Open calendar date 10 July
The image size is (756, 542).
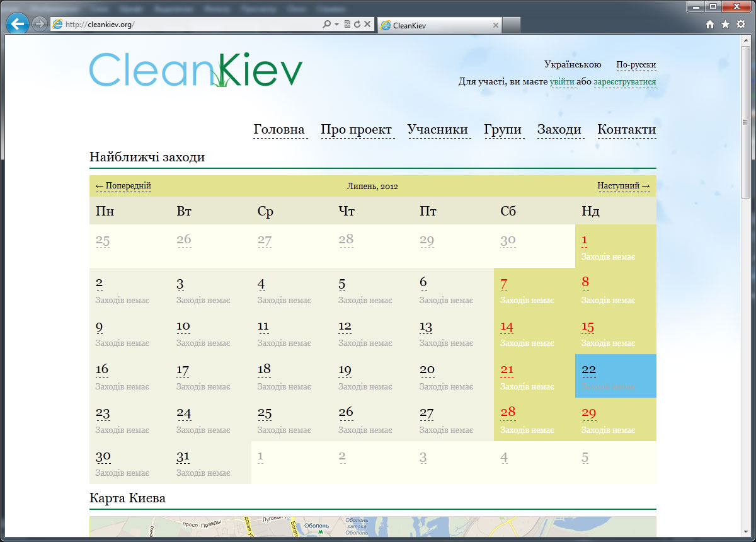(x=183, y=327)
